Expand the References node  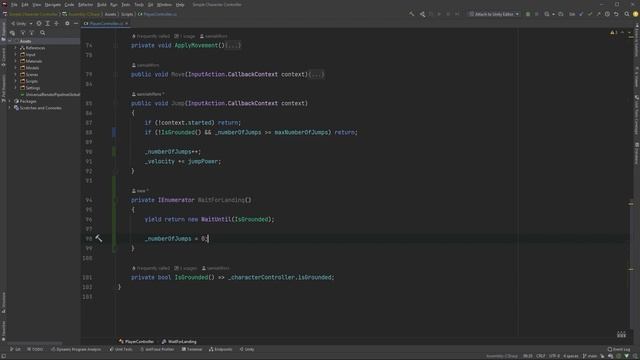tap(16, 48)
